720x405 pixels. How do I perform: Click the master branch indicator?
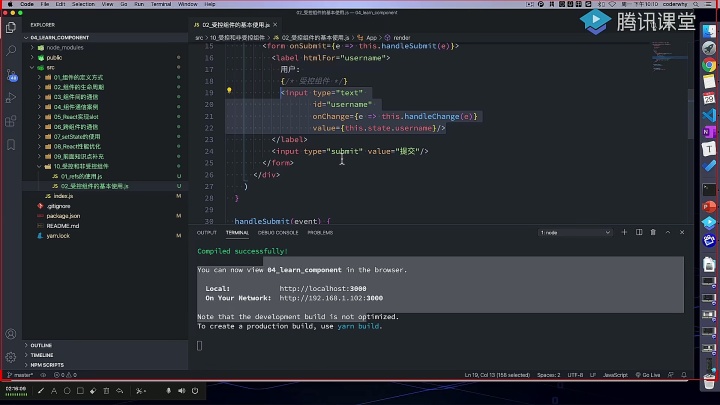pos(20,375)
